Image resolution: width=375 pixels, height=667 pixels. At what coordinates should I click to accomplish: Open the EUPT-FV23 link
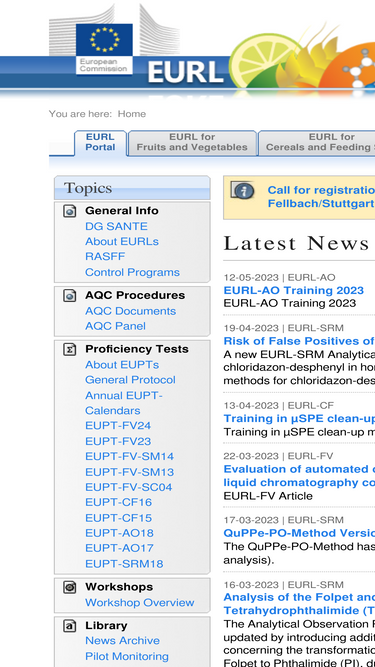(118, 442)
